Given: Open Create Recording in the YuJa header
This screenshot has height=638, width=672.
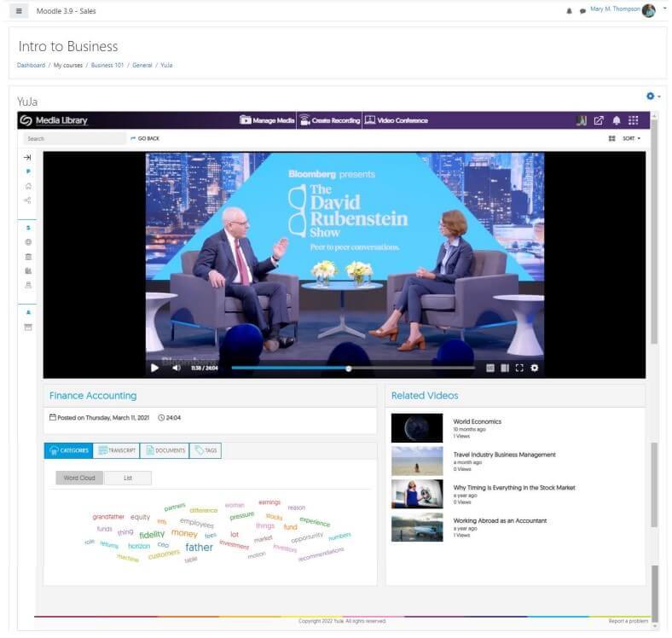Looking at the screenshot, I should tap(329, 120).
